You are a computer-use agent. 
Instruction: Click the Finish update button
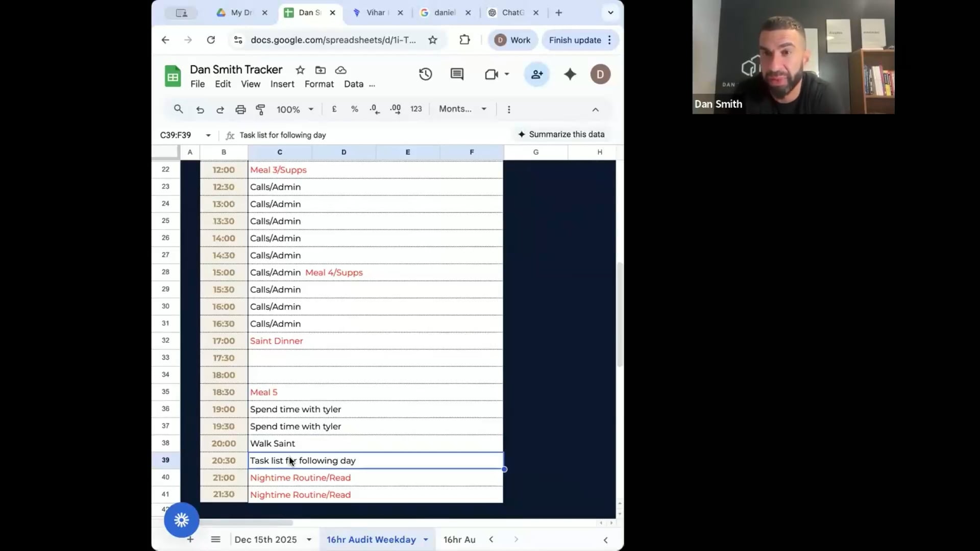coord(575,40)
